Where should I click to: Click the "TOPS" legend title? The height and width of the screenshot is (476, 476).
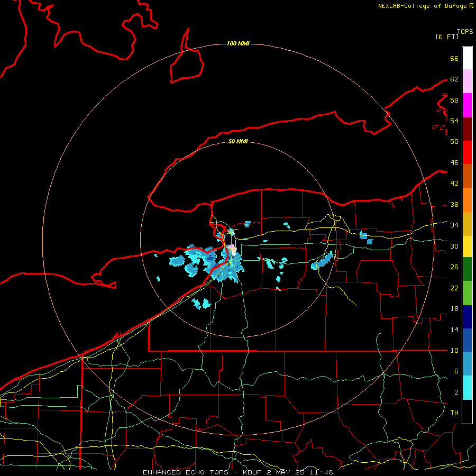coord(465,32)
